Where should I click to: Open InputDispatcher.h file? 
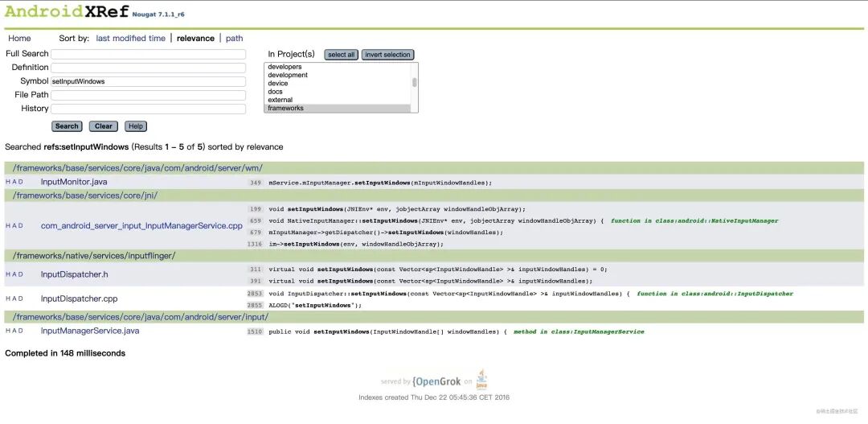point(74,274)
